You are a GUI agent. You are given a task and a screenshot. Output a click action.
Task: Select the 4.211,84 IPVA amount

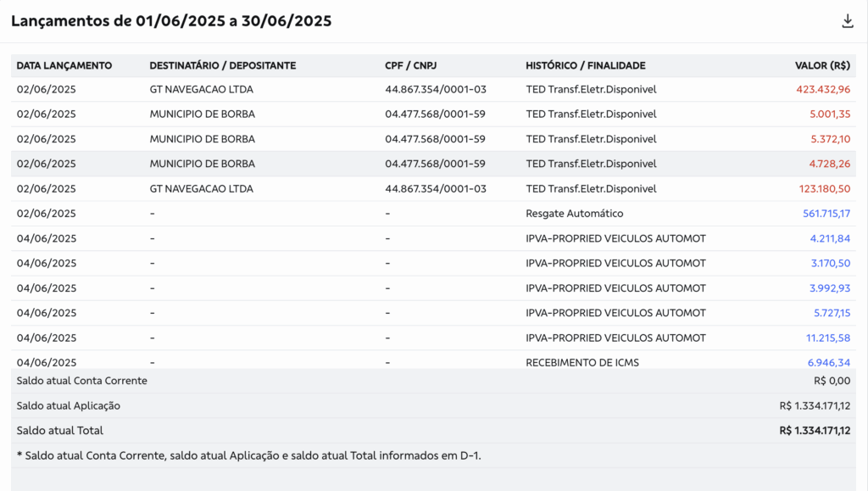point(830,238)
